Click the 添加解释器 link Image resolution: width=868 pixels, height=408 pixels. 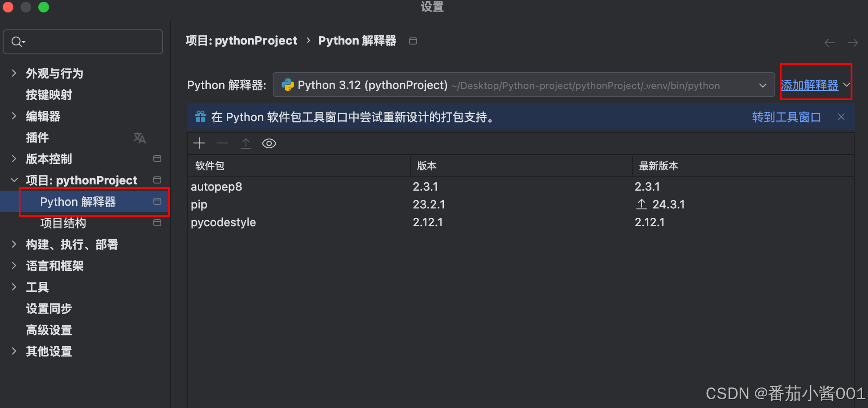tap(809, 85)
